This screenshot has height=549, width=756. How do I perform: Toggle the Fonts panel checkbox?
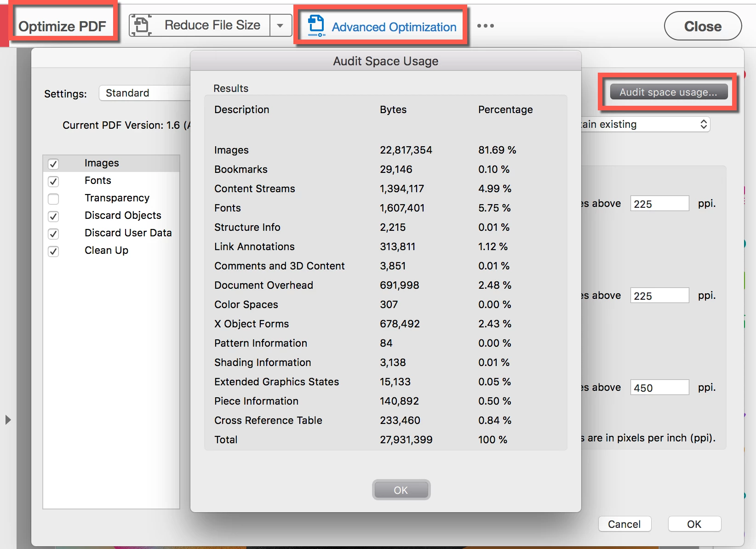click(x=53, y=181)
